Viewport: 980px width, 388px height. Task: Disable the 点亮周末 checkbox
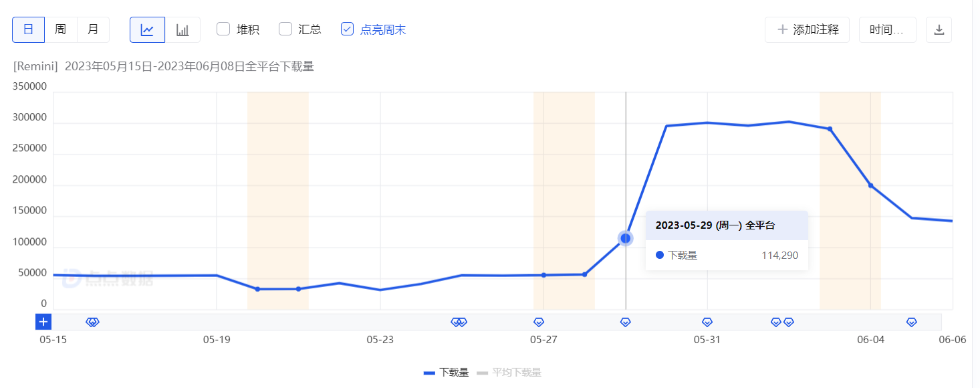click(347, 29)
